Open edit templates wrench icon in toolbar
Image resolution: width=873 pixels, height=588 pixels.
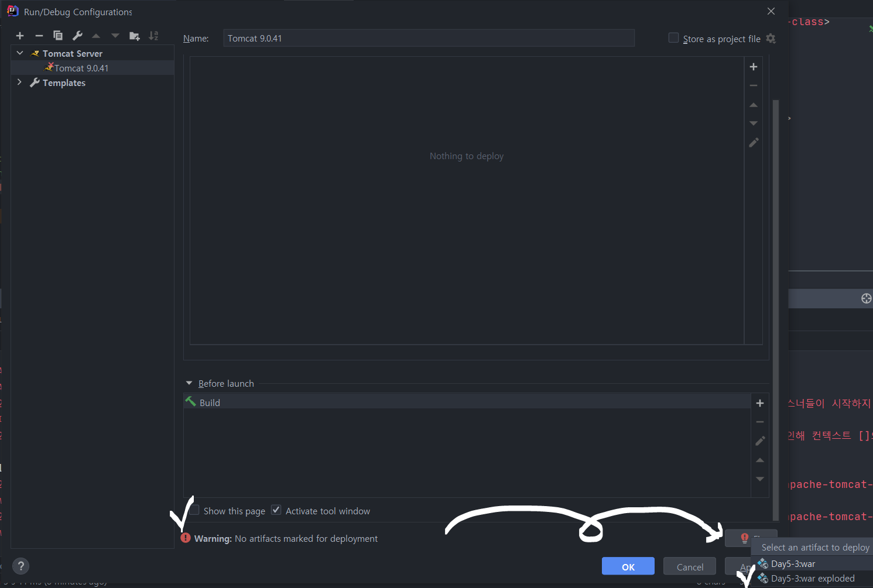tap(77, 36)
